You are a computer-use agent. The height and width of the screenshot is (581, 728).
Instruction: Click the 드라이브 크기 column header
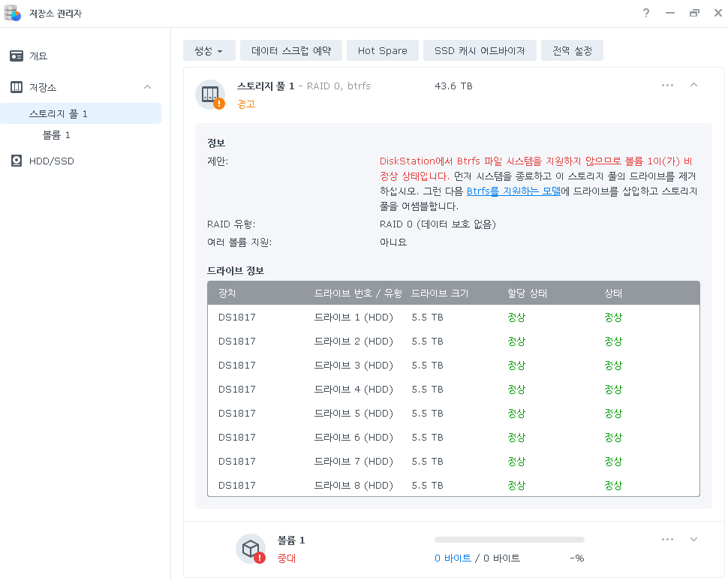click(440, 294)
